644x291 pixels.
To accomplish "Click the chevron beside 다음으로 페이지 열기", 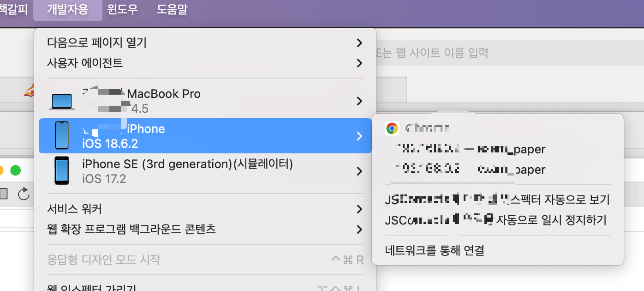I will [359, 43].
